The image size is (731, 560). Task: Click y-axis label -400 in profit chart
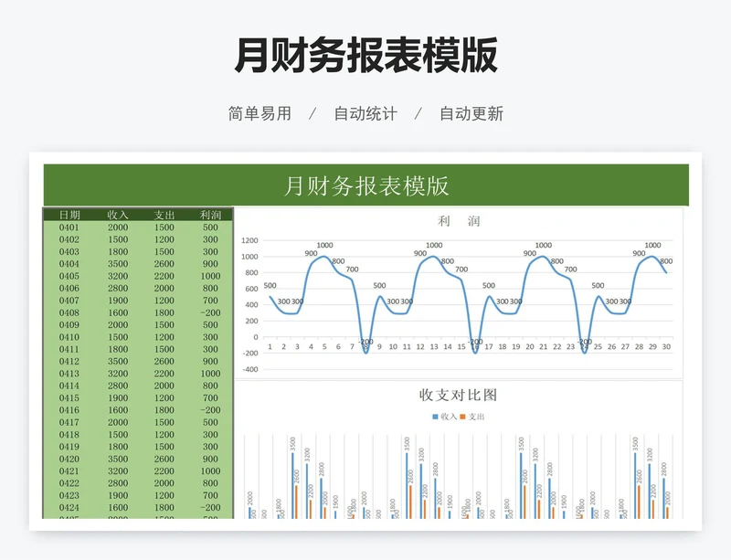(x=250, y=369)
